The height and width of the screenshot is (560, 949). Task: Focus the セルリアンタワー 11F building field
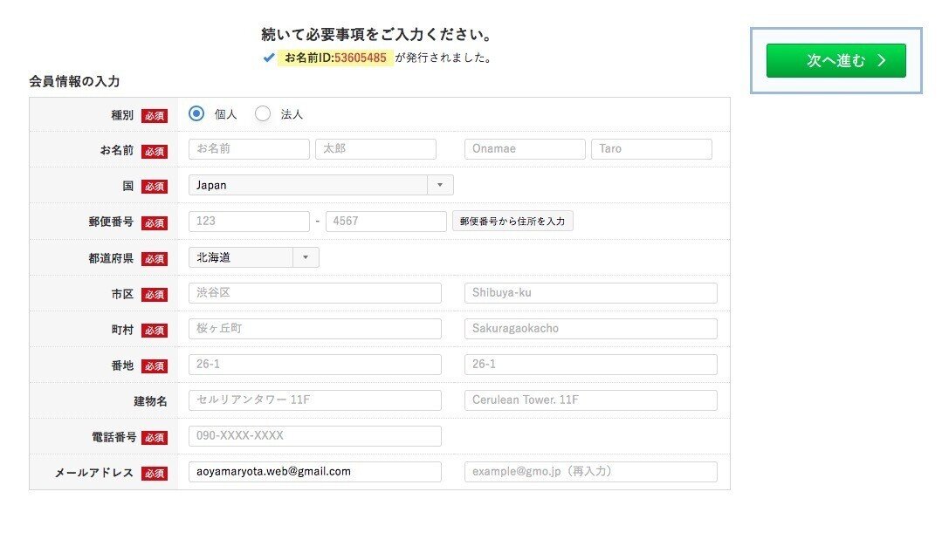(314, 400)
